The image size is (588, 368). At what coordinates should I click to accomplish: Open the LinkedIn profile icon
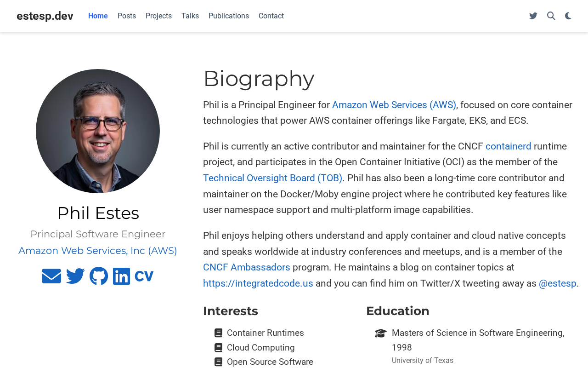coord(121,276)
